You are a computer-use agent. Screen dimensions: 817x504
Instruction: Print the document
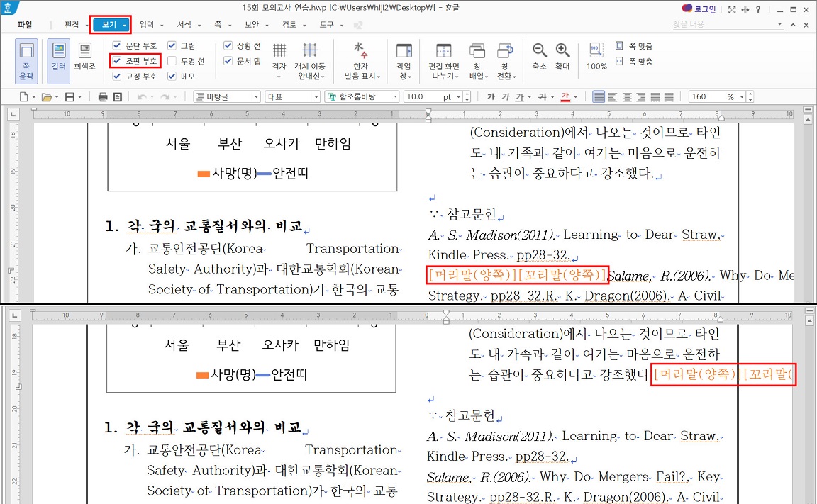tap(103, 97)
